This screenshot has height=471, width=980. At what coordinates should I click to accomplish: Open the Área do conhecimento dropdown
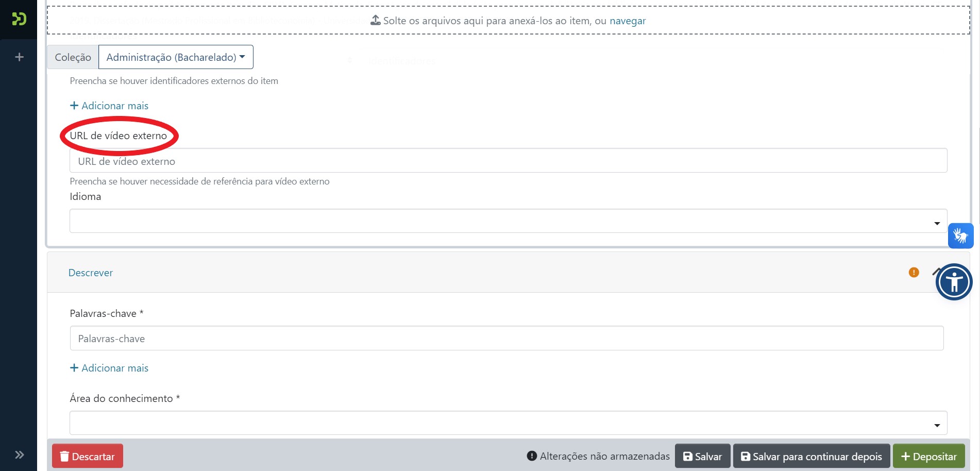(508, 423)
